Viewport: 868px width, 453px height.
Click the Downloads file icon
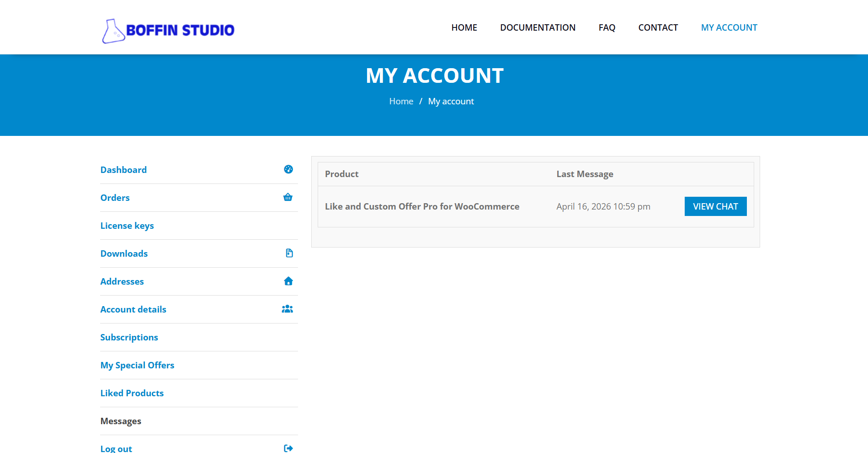(289, 253)
